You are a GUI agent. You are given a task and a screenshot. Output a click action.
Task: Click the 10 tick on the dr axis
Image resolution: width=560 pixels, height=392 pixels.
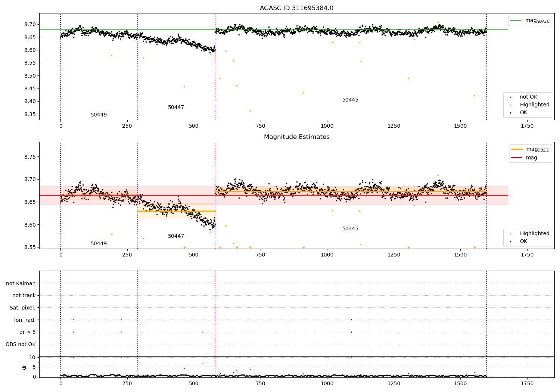32,357
